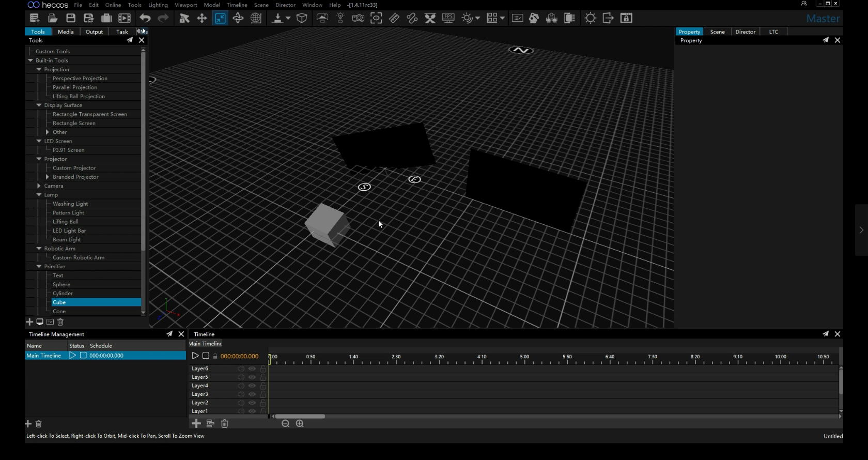Screen dimensions: 868x460
Task: Select the Rotate gizmo tool
Action: [238, 18]
